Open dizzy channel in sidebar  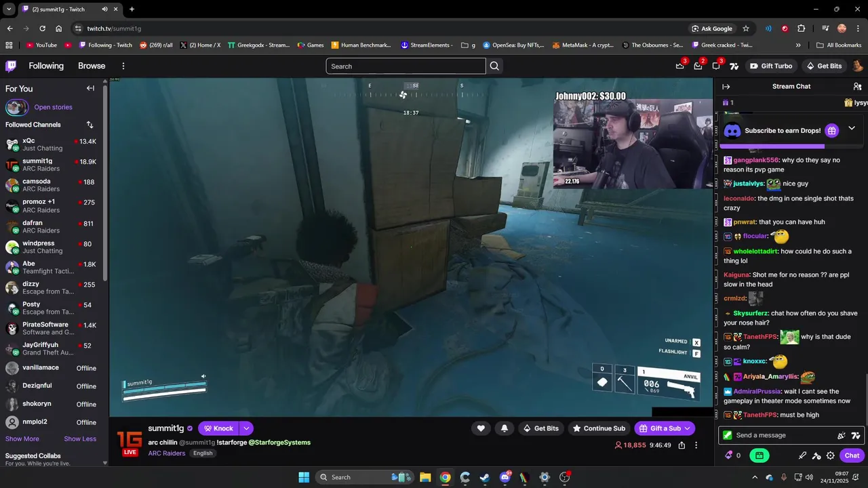click(x=52, y=287)
